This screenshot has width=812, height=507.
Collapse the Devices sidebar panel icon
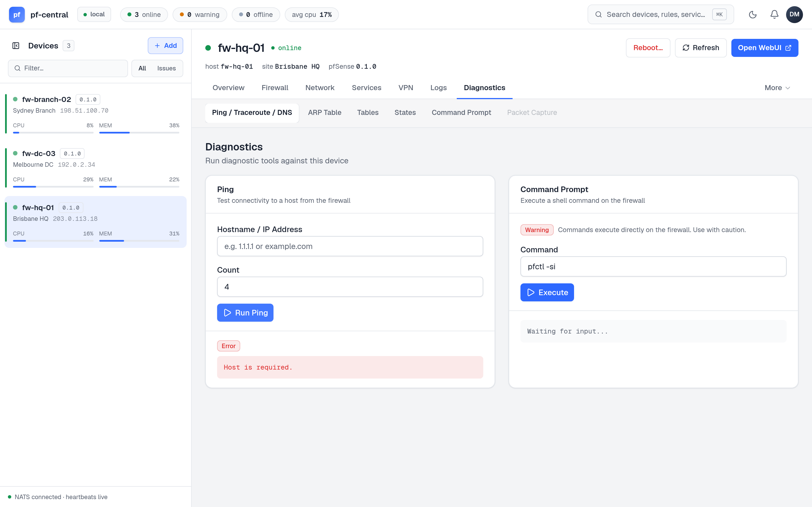point(16,46)
